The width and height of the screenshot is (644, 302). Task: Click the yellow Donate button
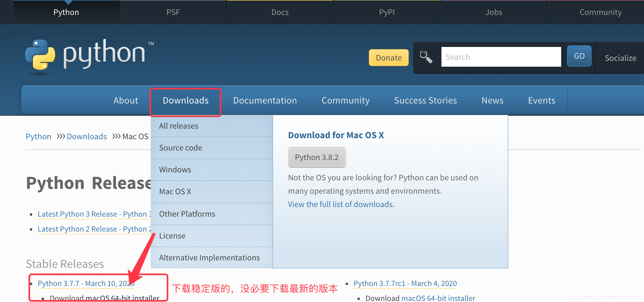coord(388,58)
